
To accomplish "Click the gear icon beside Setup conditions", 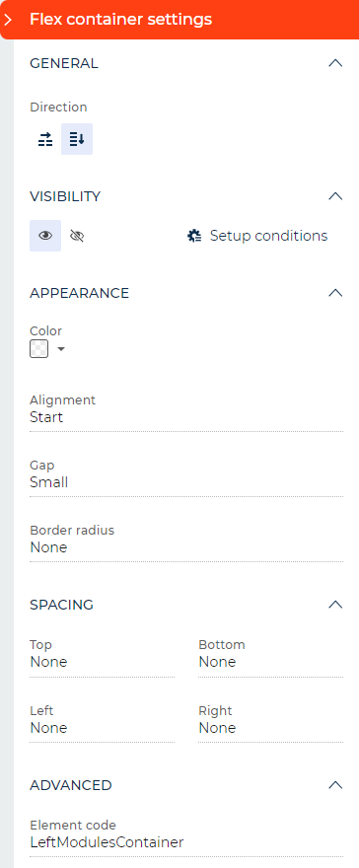I will point(194,237).
